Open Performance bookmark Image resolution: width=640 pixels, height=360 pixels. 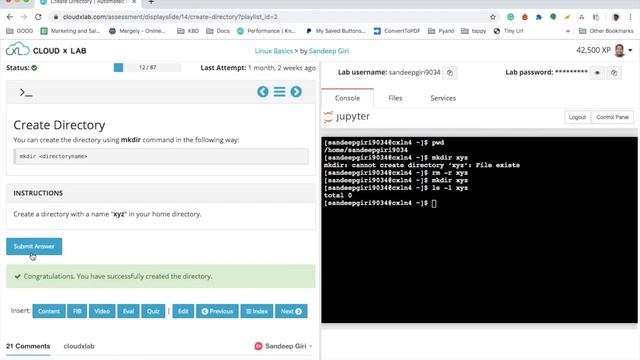pyautogui.click(x=266, y=31)
